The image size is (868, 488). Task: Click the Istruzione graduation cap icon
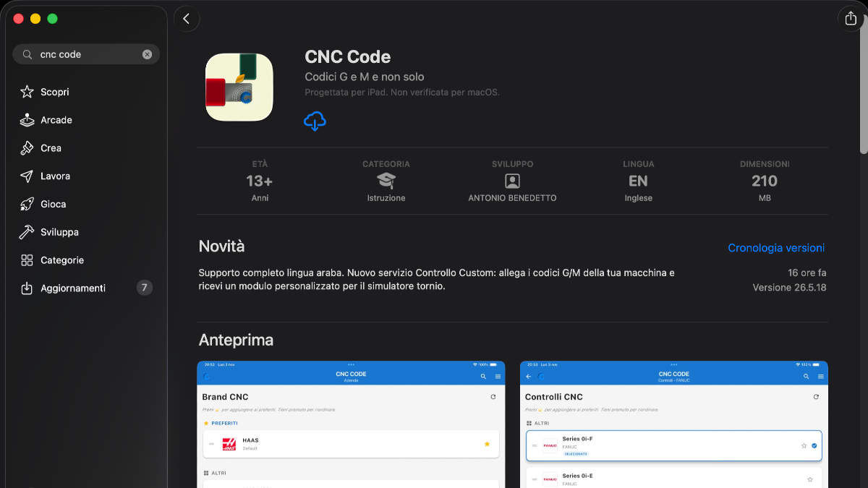pyautogui.click(x=386, y=181)
